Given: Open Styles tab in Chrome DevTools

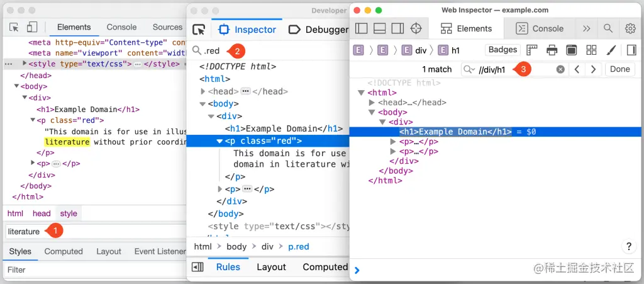Looking at the screenshot, I should [20, 251].
